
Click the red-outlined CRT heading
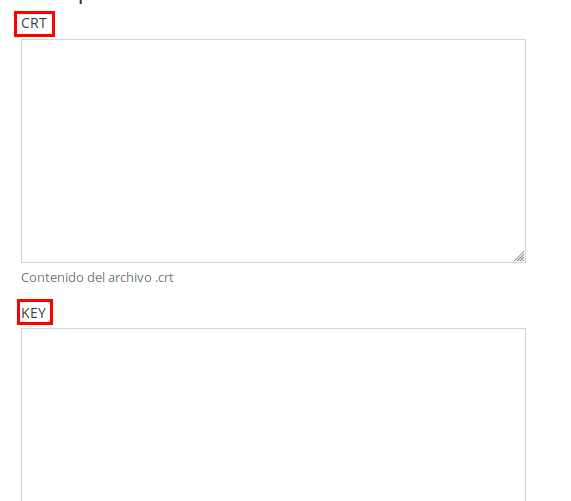point(34,24)
